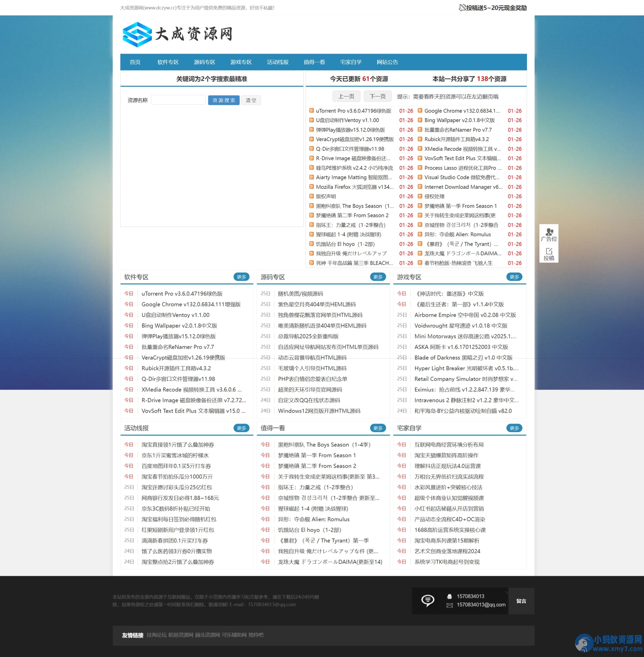The image size is (644, 657).
Task: Click the icon beside Google Chrome v132.0.6834.1...
Action: tap(420, 111)
